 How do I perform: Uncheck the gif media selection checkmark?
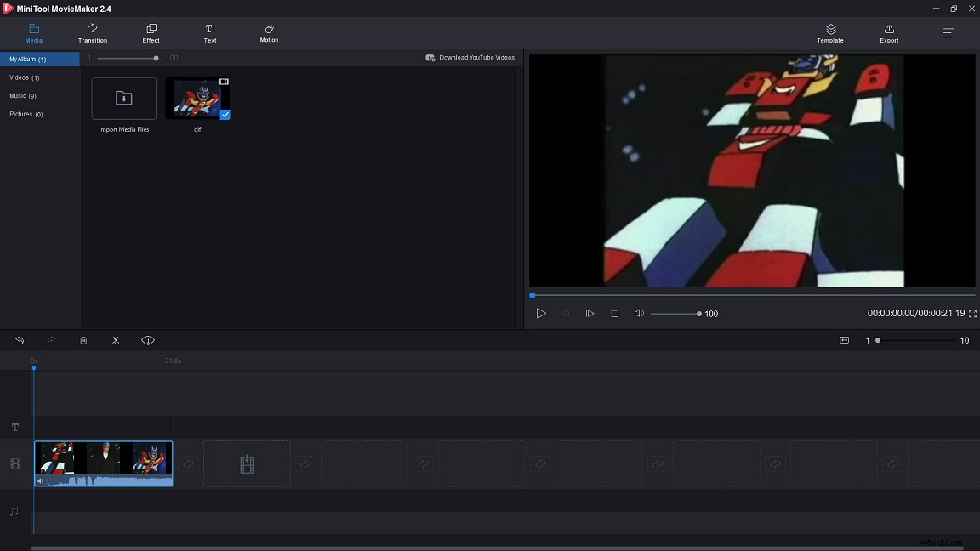[225, 115]
